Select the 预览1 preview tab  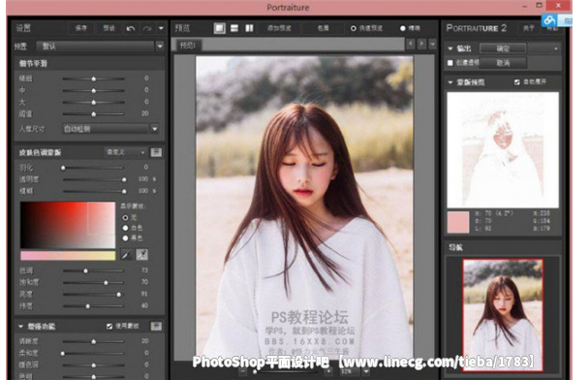[x=188, y=46]
